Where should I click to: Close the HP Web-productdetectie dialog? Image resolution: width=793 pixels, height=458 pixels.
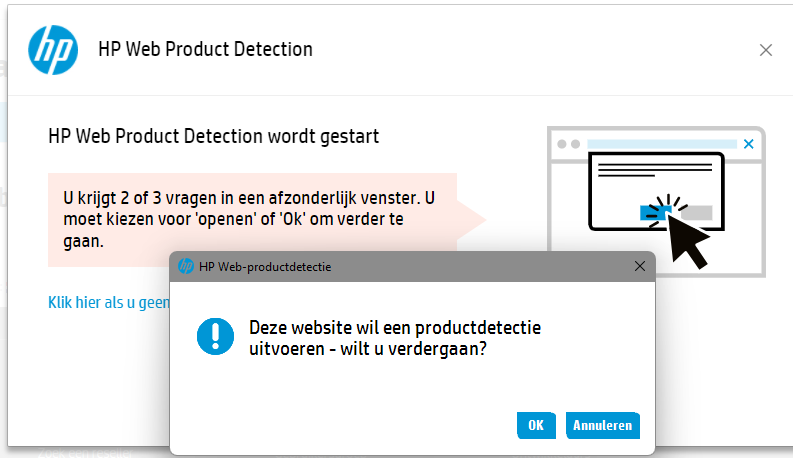coord(640,266)
